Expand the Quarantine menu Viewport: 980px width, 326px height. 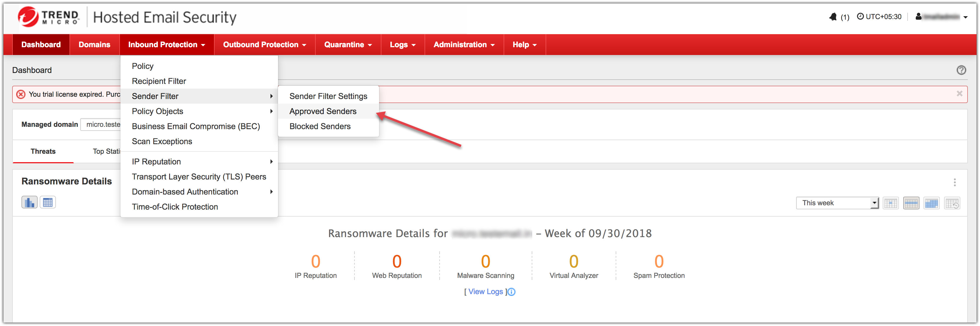(348, 45)
